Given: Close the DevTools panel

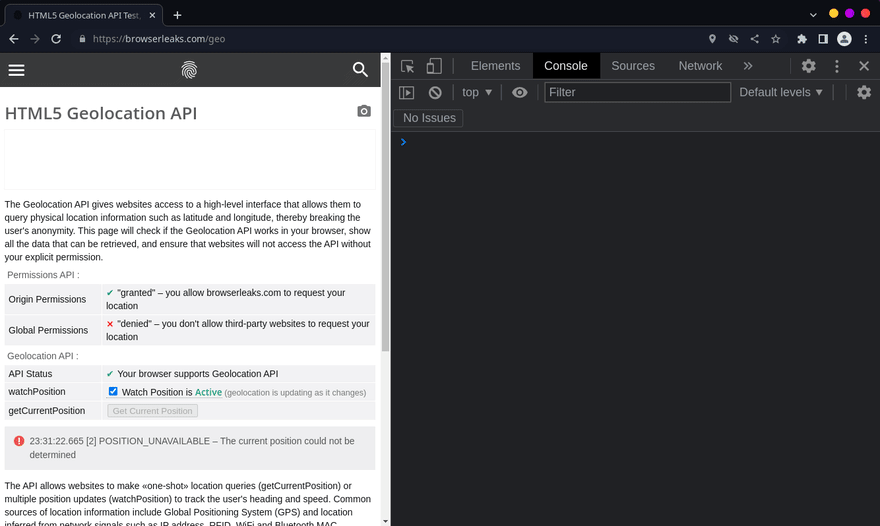Looking at the screenshot, I should pos(864,66).
